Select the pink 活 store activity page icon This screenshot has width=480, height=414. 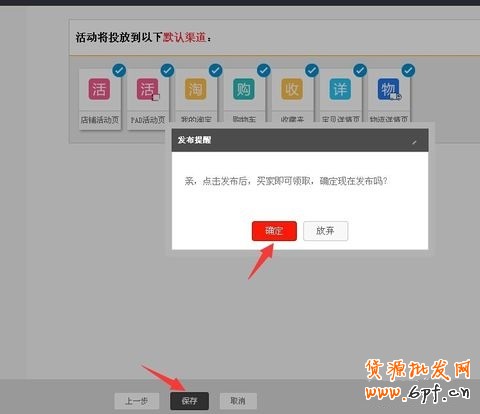(99, 89)
